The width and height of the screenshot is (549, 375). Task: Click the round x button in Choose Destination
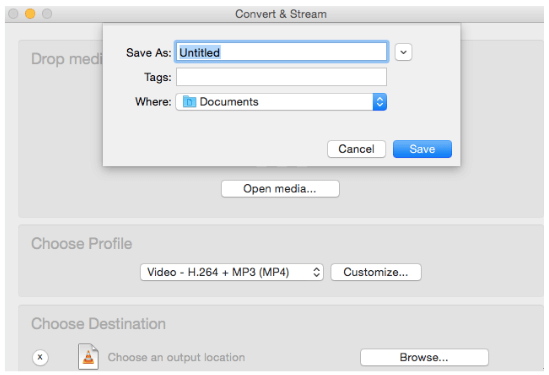click(40, 357)
